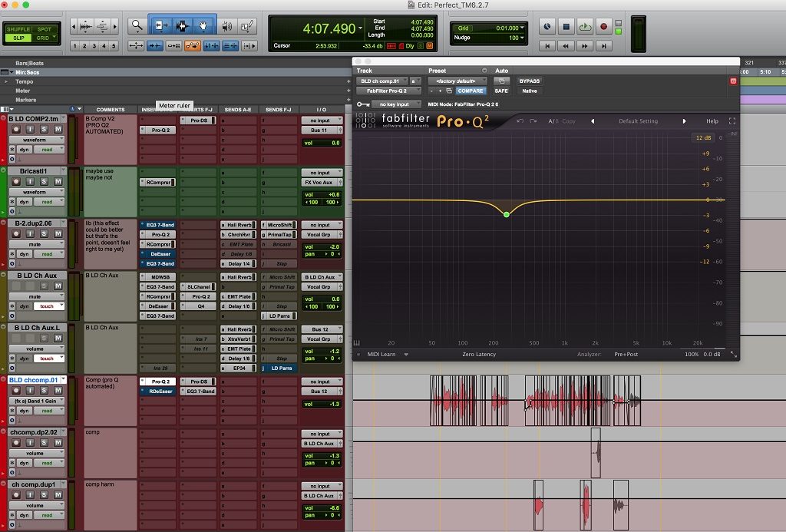Screen dimensions: 786x532
Task: Click the red target button in plugin header
Action: click(x=733, y=81)
